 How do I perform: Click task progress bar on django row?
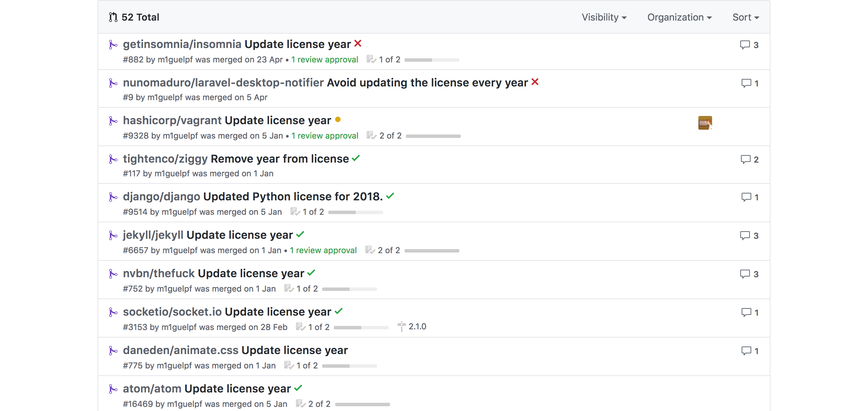click(356, 212)
